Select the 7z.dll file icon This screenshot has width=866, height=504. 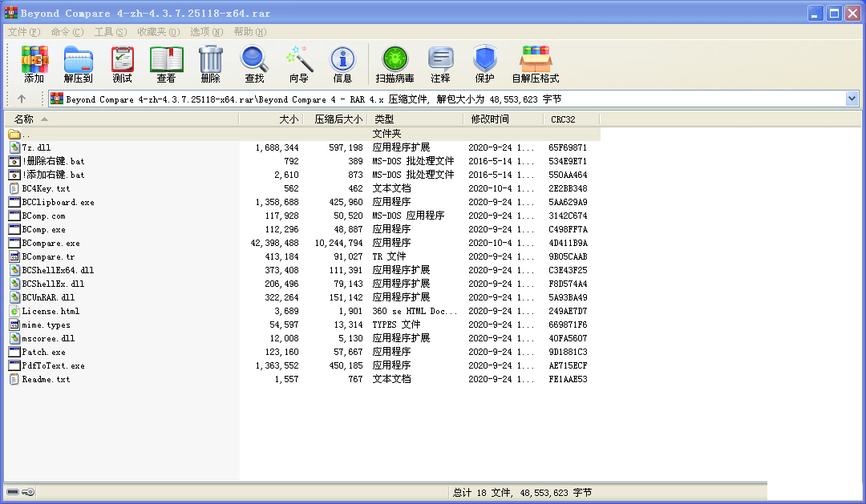(x=14, y=147)
